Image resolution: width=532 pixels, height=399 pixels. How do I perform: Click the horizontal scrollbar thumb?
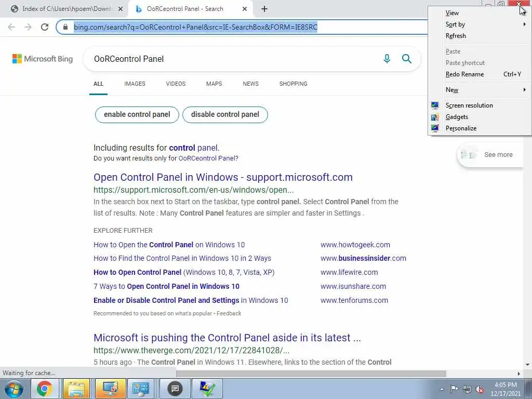(311, 374)
